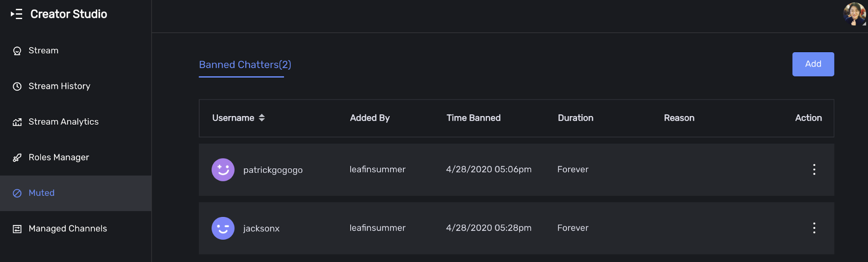Click patrickgogogo's purple smiley avatar
868x262 pixels.
click(223, 169)
